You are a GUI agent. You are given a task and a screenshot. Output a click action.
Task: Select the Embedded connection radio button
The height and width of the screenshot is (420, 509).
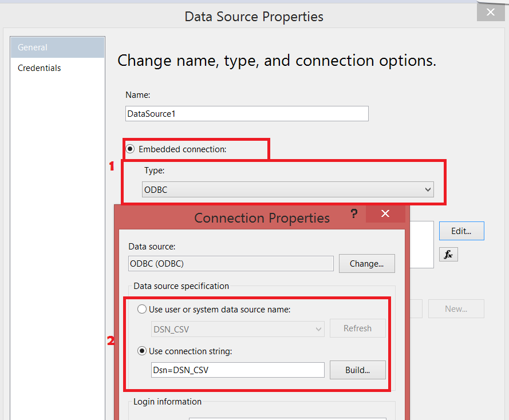click(x=131, y=149)
